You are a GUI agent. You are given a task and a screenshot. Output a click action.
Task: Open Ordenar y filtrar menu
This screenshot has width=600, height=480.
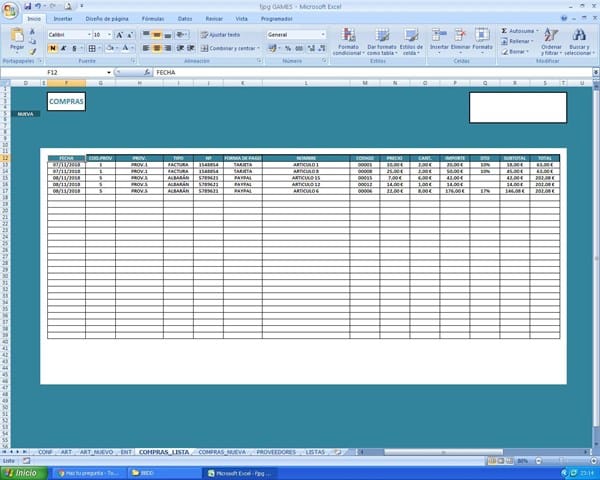pos(551,41)
